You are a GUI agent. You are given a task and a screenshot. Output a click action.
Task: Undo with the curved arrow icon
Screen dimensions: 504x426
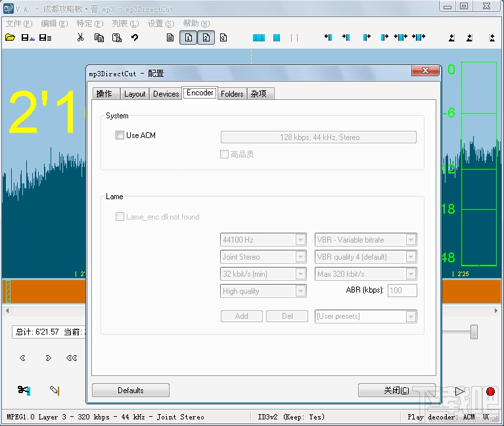tap(135, 37)
